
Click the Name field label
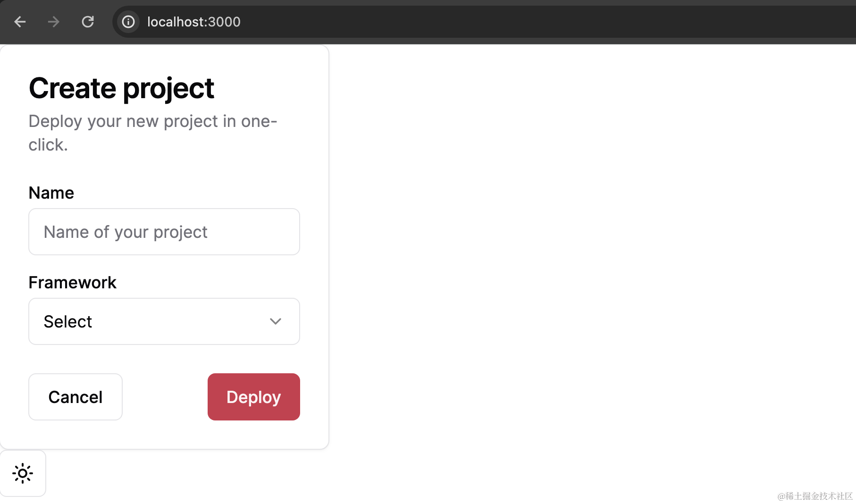tap(51, 193)
